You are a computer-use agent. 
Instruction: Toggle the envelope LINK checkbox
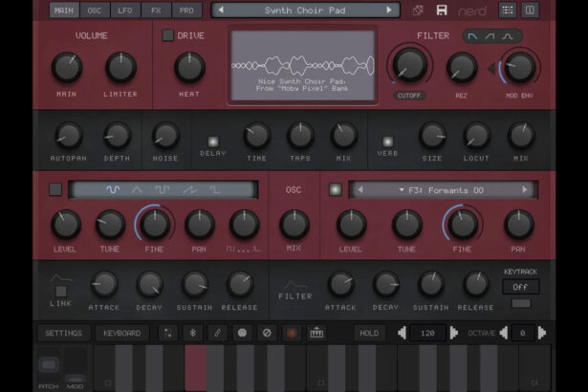point(61,292)
